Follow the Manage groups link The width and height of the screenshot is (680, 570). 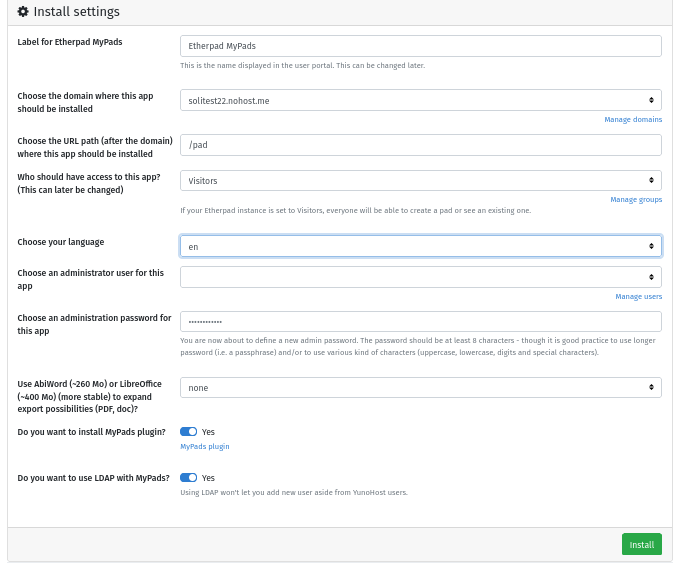(x=636, y=200)
